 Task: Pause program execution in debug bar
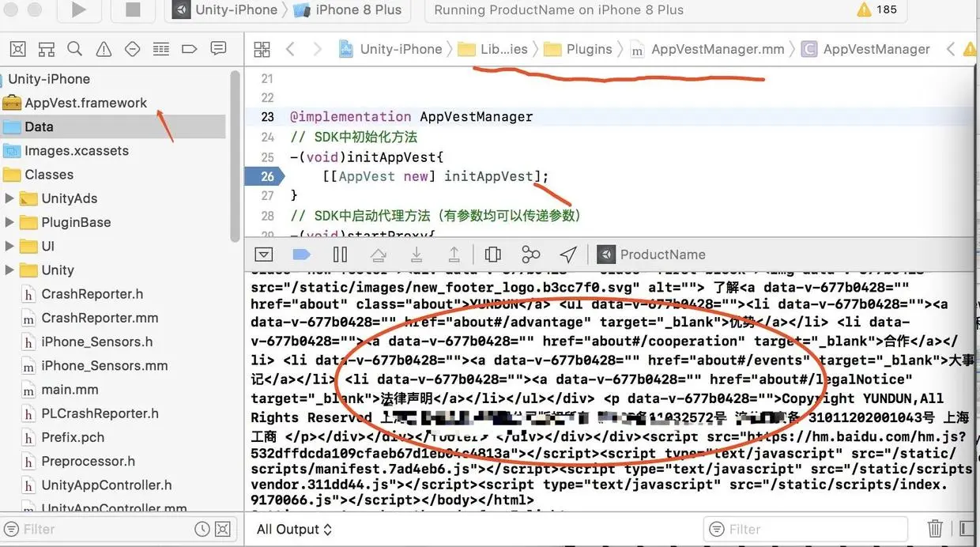point(341,255)
